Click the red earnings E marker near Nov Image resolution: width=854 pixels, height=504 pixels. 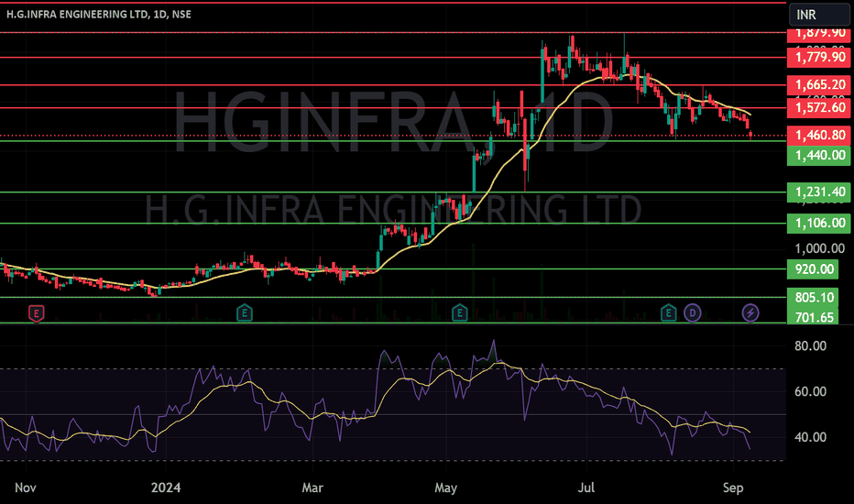(36, 313)
